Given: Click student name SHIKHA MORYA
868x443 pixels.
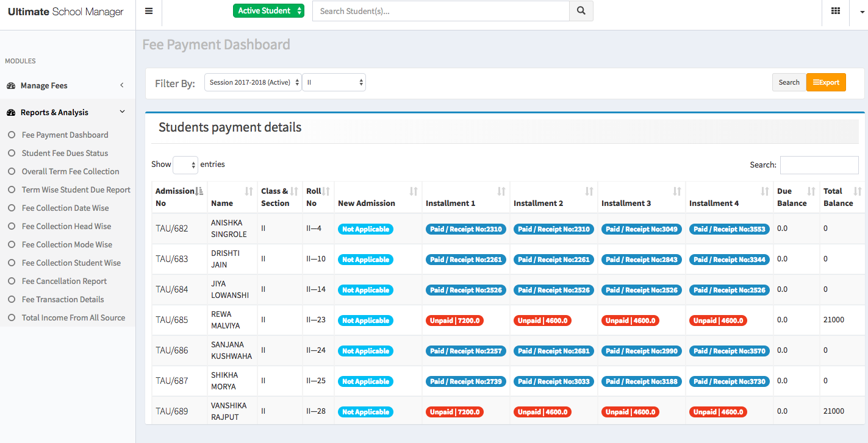Looking at the screenshot, I should [x=225, y=381].
